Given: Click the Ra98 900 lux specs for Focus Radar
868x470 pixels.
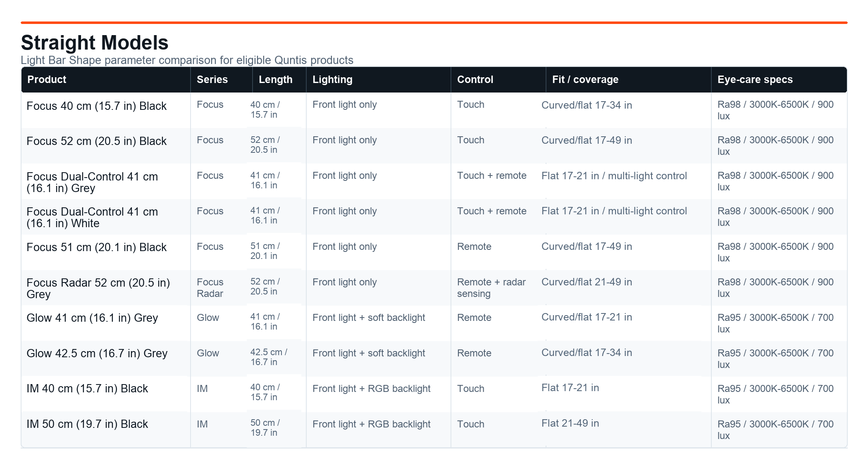Looking at the screenshot, I should click(775, 288).
